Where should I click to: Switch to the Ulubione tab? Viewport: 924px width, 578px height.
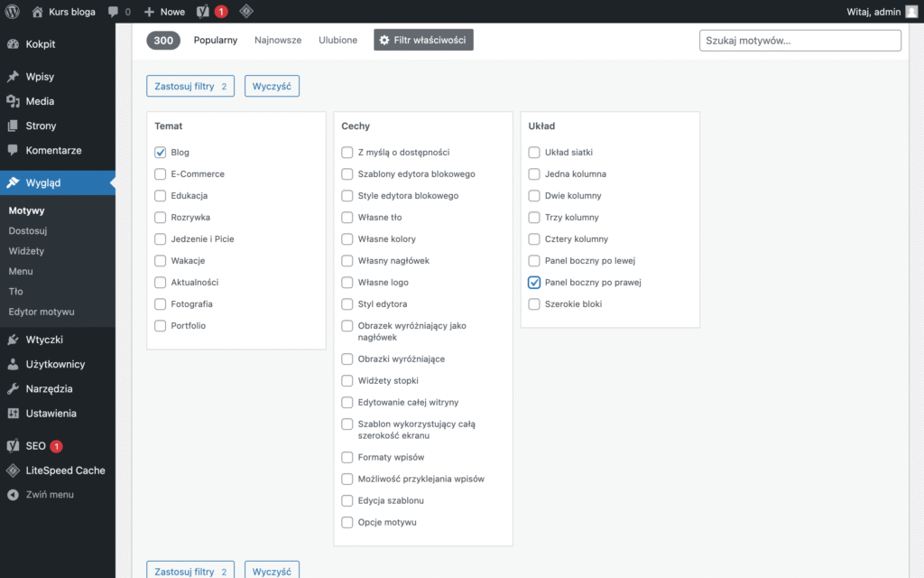(337, 41)
